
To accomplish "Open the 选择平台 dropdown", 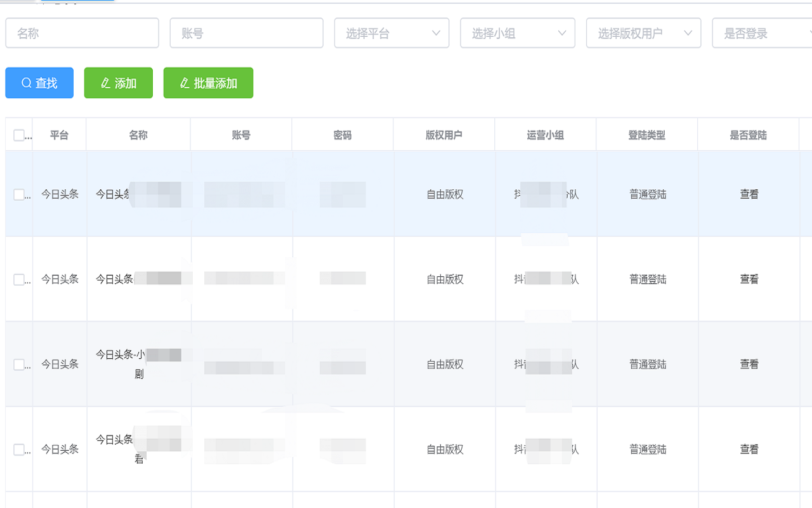I will [x=392, y=33].
